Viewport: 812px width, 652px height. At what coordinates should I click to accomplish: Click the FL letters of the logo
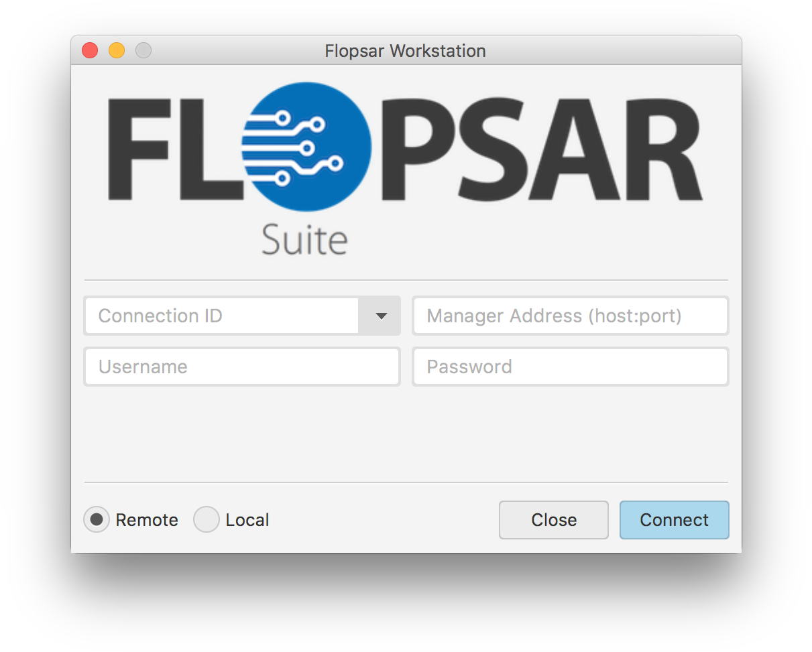(174, 149)
